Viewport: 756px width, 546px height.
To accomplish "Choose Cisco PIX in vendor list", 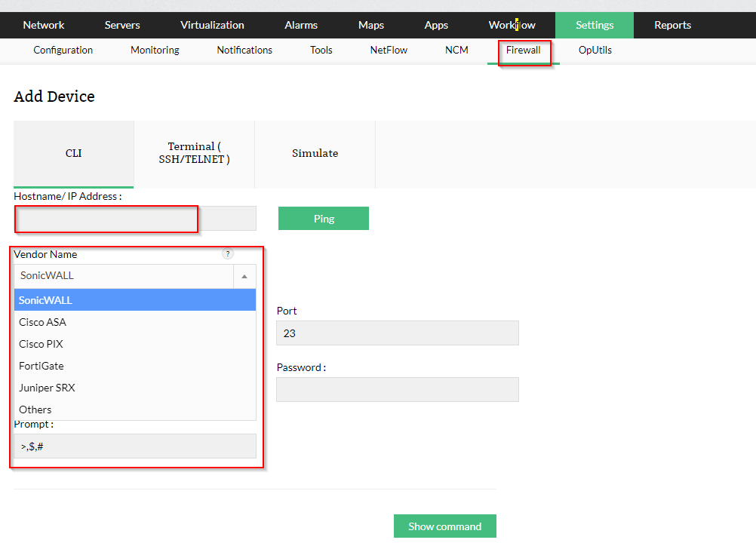I will pos(135,344).
